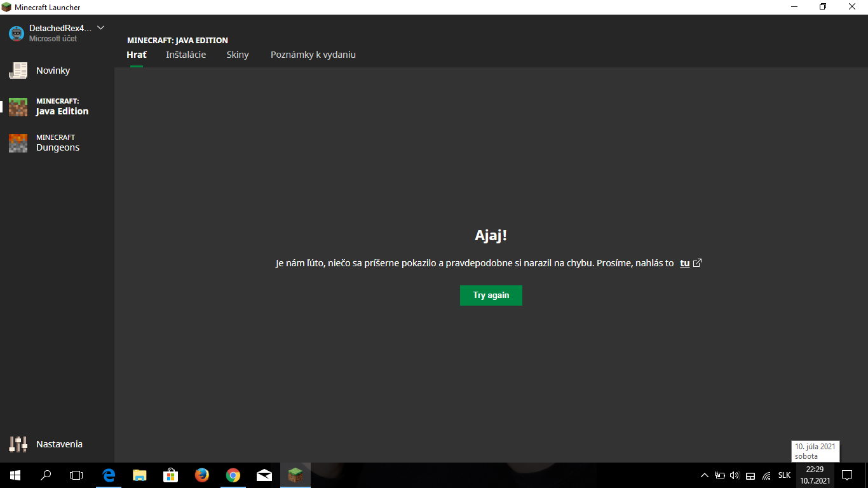
Task: Open Microsoft Store from the taskbar
Action: pyautogui.click(x=171, y=475)
